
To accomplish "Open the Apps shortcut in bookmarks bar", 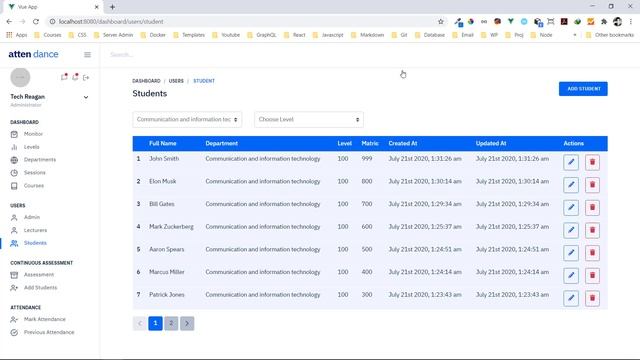I will tap(17, 35).
